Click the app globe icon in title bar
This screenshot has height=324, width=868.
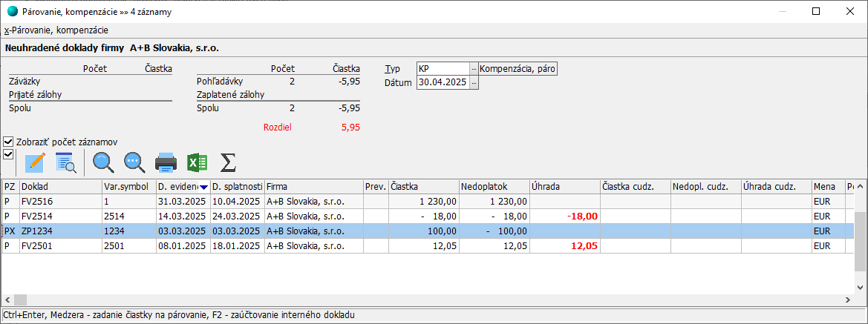(x=12, y=11)
